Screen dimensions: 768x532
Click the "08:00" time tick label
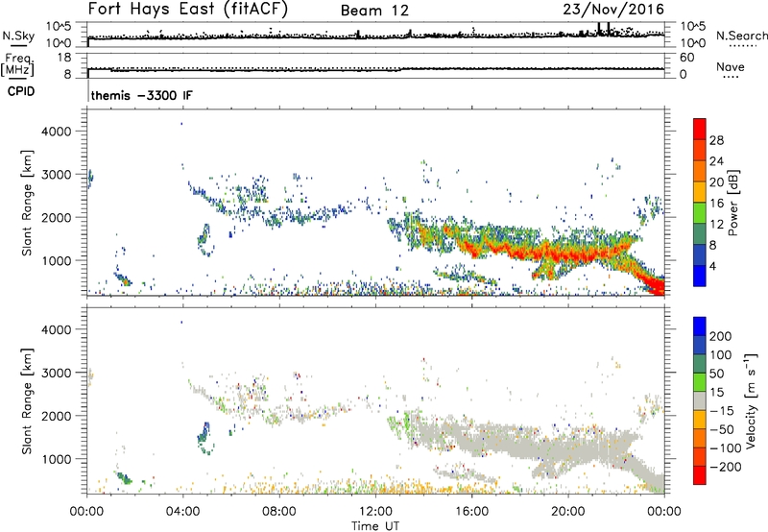tap(279, 512)
